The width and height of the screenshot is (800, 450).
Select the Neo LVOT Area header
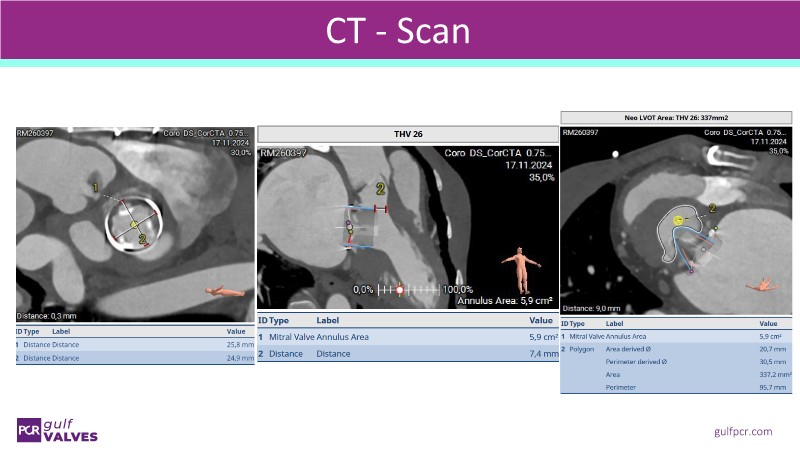pyautogui.click(x=675, y=117)
